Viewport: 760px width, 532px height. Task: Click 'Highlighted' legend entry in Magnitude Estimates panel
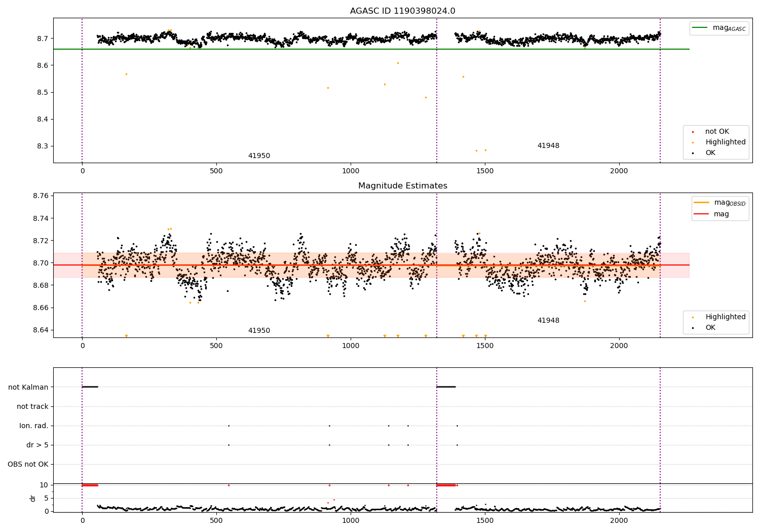(719, 317)
